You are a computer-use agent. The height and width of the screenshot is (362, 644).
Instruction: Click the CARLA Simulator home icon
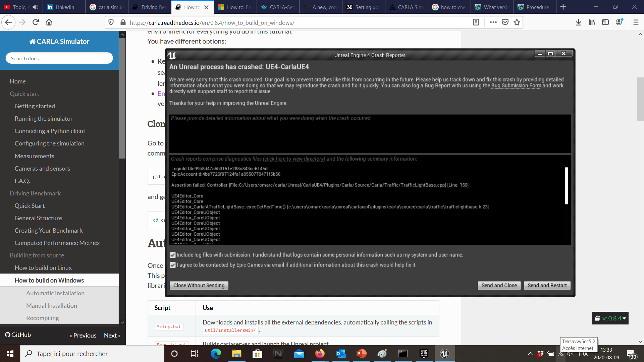click(32, 41)
